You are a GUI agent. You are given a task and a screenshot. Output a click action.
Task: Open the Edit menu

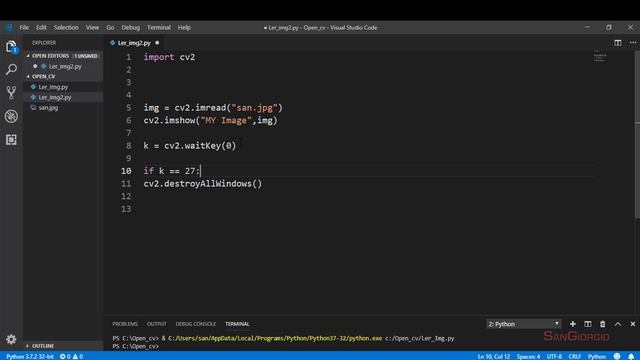(41, 27)
